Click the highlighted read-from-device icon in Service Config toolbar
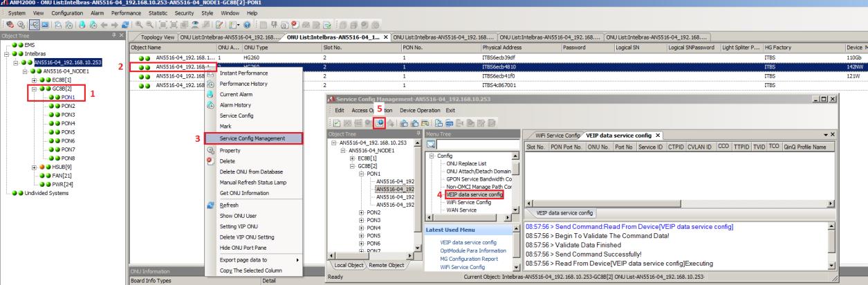The height and width of the screenshot is (285, 868). pos(380,122)
